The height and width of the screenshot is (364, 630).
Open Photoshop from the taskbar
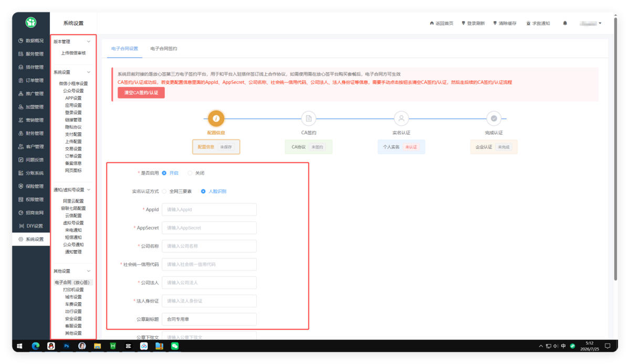(67, 346)
